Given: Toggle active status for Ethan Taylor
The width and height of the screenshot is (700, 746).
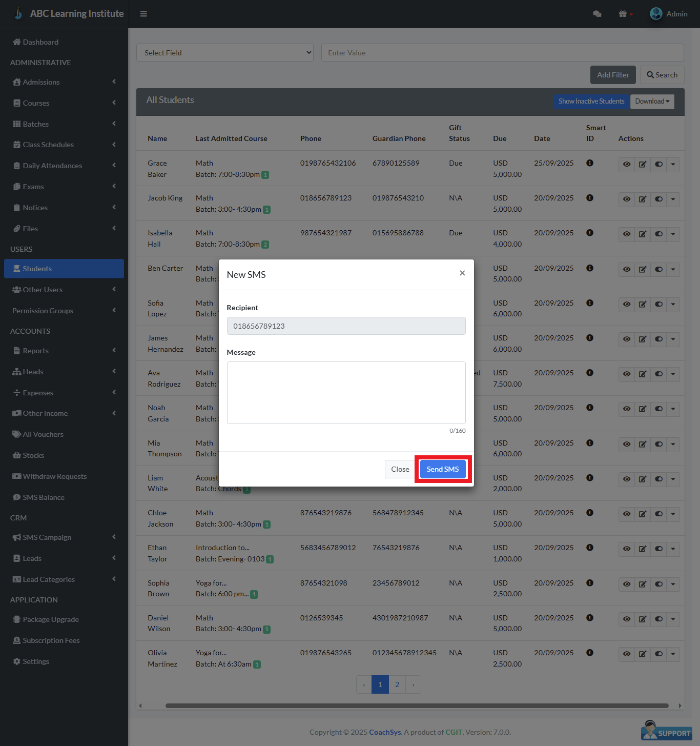Looking at the screenshot, I should pos(658,549).
